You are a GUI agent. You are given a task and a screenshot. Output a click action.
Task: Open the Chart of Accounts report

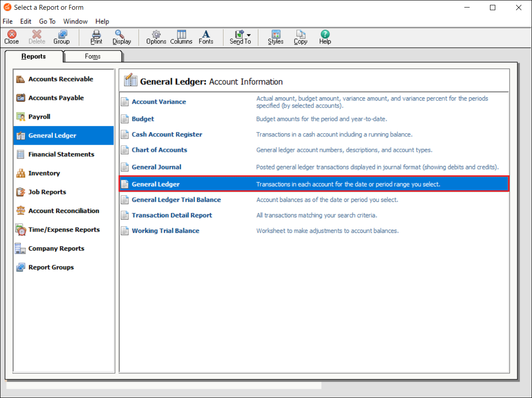pyautogui.click(x=159, y=150)
